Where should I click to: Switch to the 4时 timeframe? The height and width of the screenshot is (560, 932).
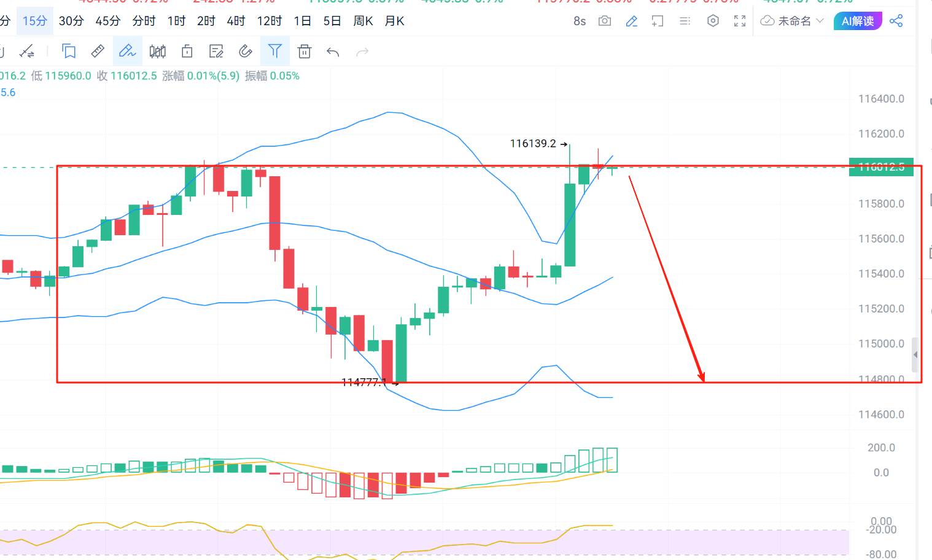pos(236,21)
